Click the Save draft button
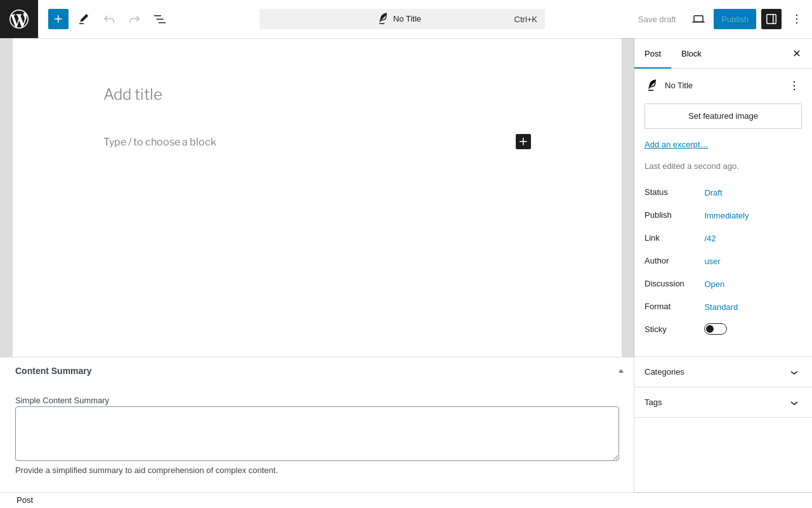 coord(657,19)
